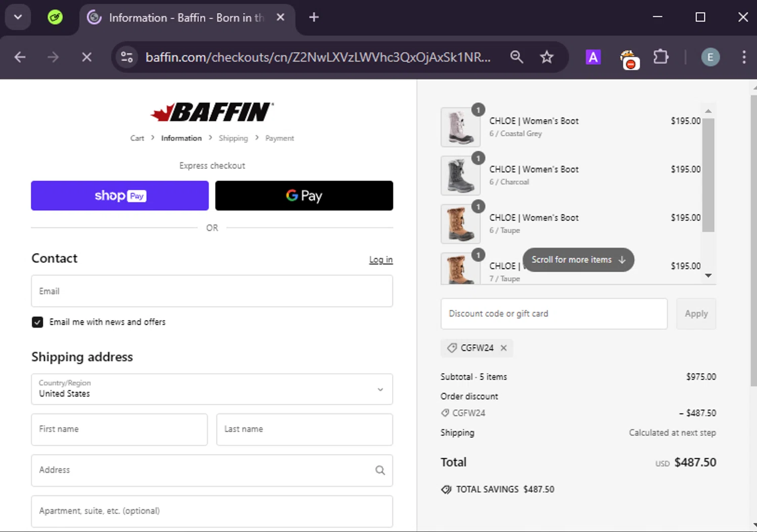Click the green extension icon in tab strip
757x532 pixels.
55,18
